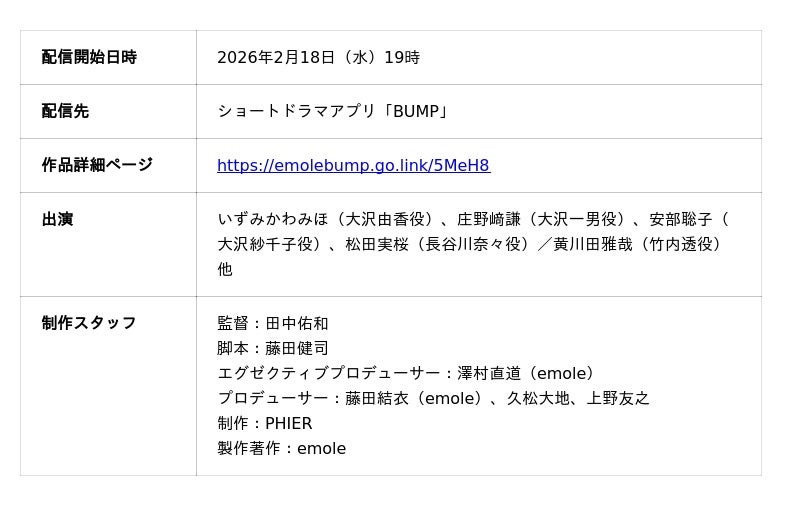Click the 配信開始日時 row label
This screenshot has width=800, height=506.
coord(89,57)
